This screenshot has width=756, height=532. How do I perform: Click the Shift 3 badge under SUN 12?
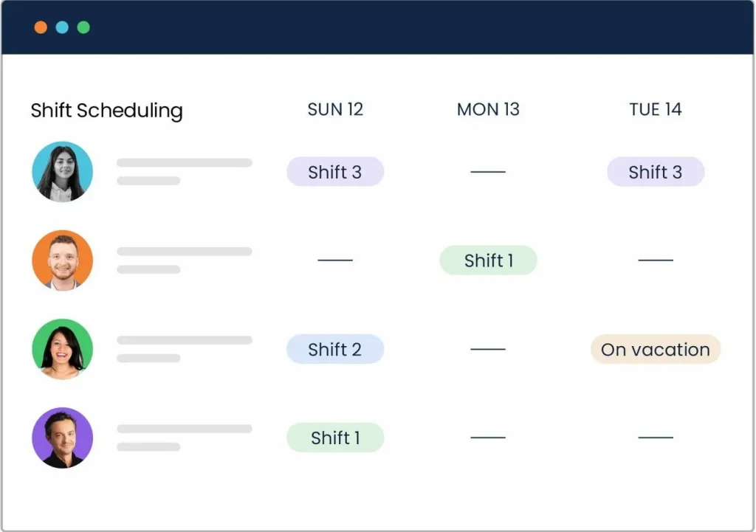pyautogui.click(x=335, y=172)
